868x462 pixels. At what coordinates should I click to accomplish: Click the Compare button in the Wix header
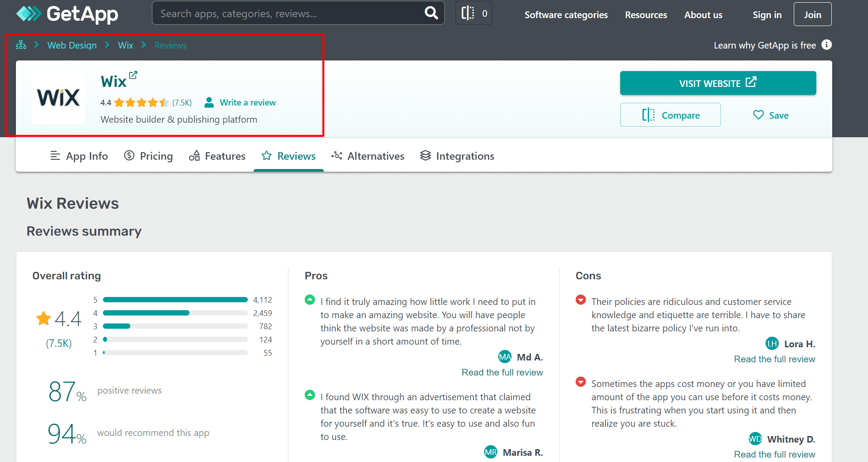pos(670,115)
